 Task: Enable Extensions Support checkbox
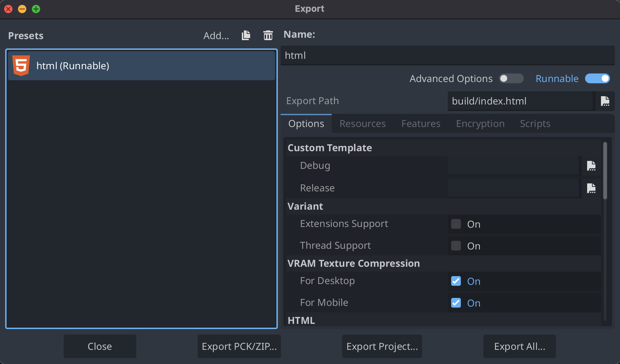click(x=456, y=224)
